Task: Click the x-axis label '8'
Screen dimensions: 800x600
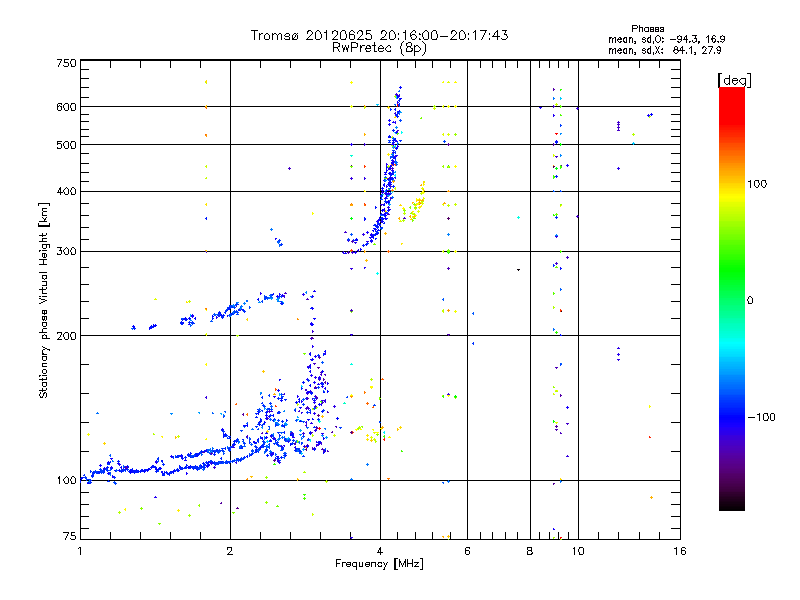Action: click(530, 551)
